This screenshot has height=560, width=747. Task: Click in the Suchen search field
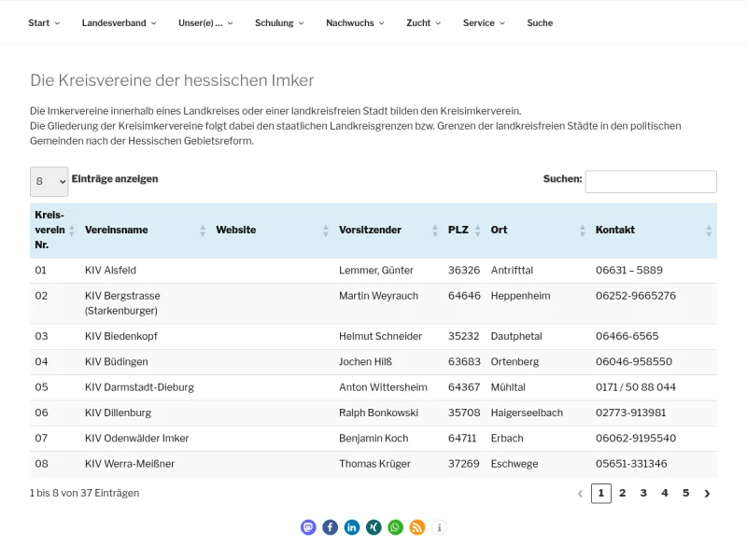(x=651, y=182)
